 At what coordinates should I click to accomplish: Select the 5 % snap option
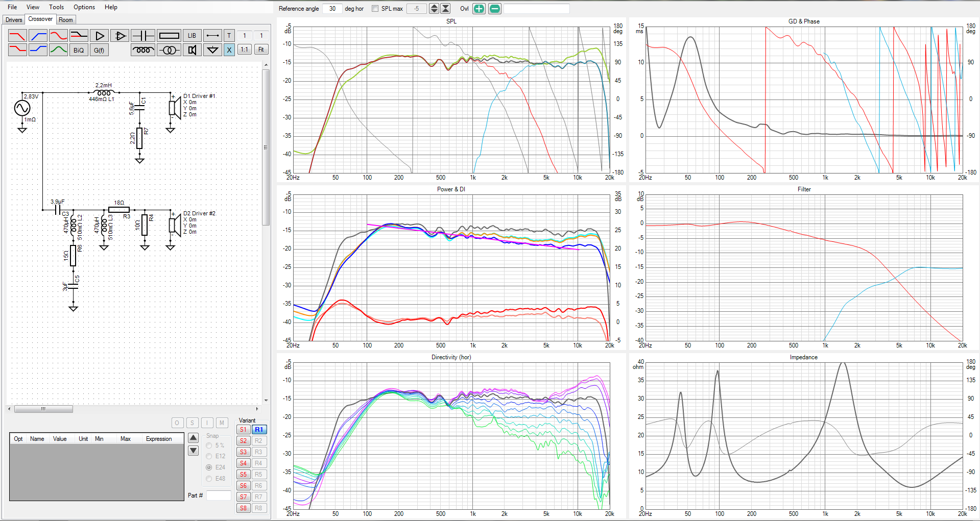[209, 445]
